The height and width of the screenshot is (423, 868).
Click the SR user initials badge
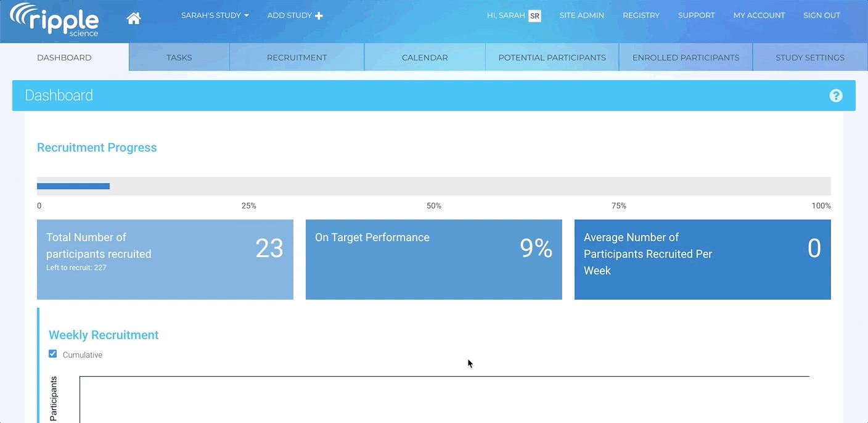tap(534, 16)
